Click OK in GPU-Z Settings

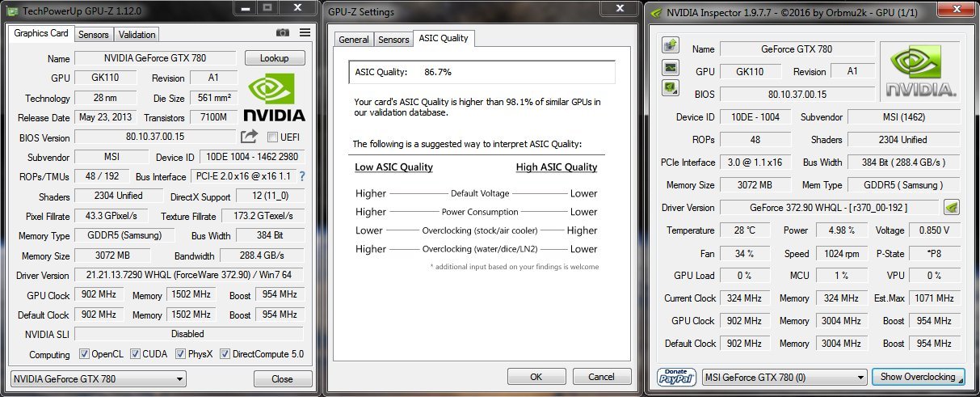click(x=536, y=377)
